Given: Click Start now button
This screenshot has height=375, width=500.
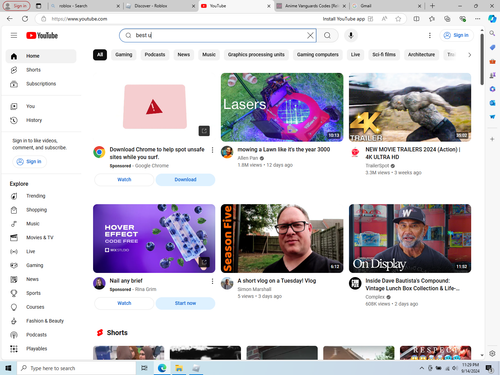Looking at the screenshot, I should tap(185, 303).
